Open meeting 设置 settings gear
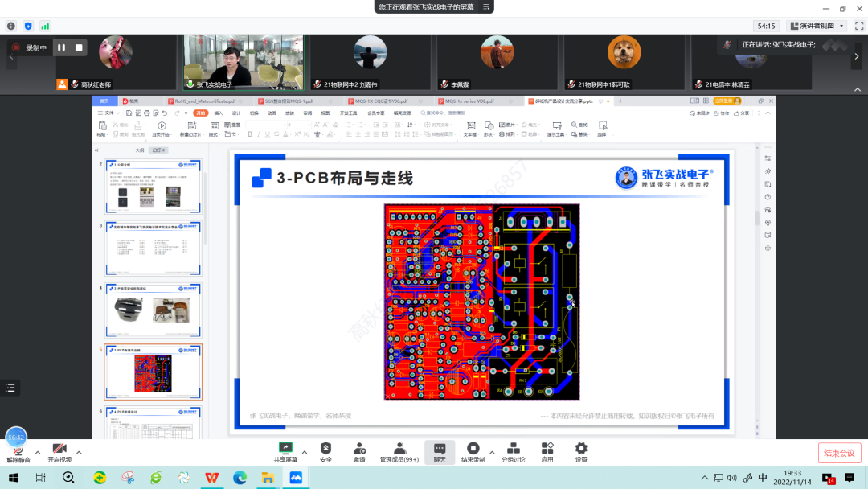868x489 pixels. 580,449
